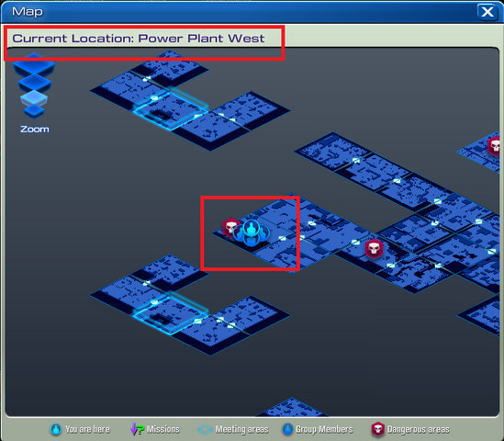Click the glowing meeting area in the upper map

tap(171, 109)
